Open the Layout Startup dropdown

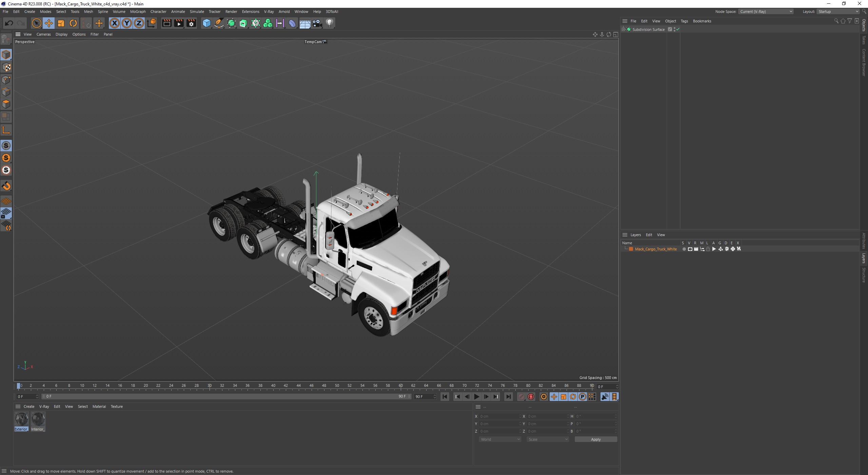[x=837, y=12]
